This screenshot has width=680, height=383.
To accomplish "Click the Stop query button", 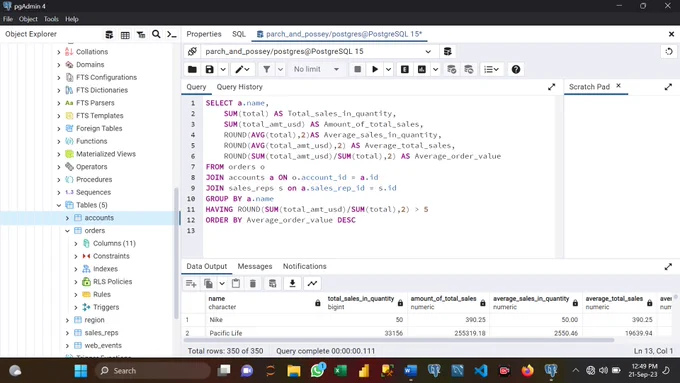I will pyautogui.click(x=357, y=69).
